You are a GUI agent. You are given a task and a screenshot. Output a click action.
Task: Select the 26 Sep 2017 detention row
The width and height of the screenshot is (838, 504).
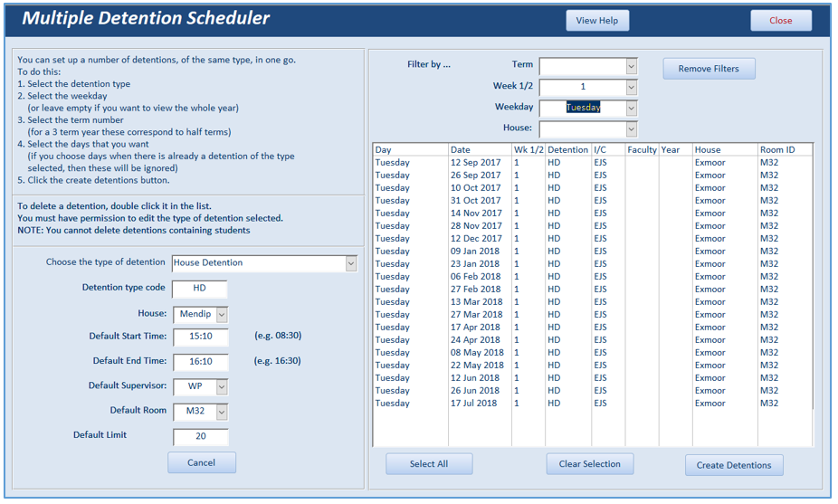coord(593,176)
